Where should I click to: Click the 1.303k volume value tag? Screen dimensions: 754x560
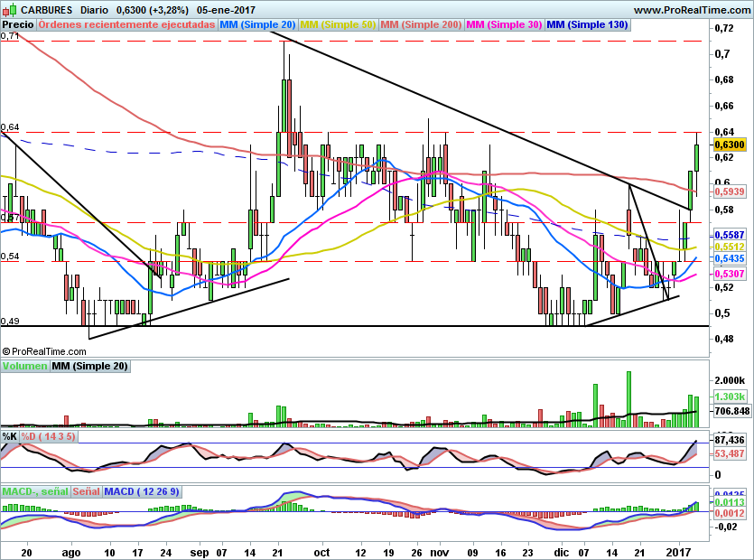729,397
